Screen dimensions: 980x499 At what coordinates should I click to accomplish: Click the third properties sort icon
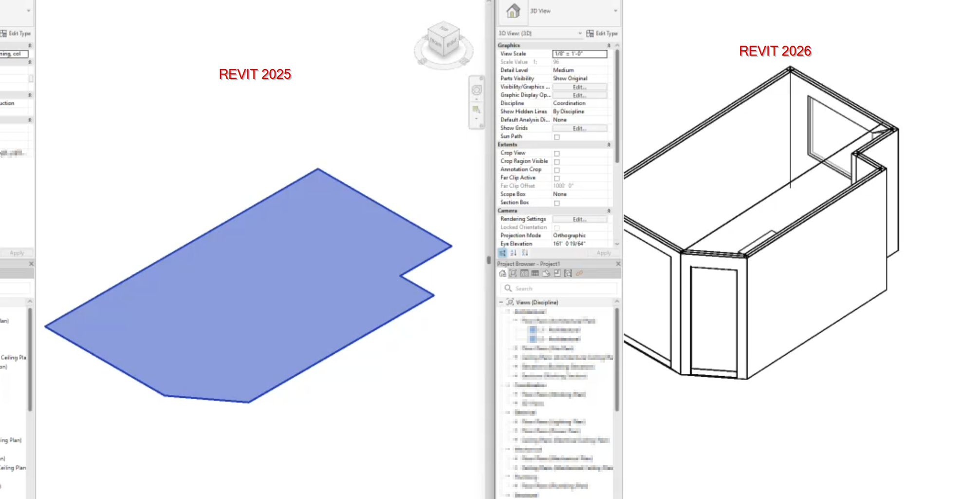coord(525,253)
